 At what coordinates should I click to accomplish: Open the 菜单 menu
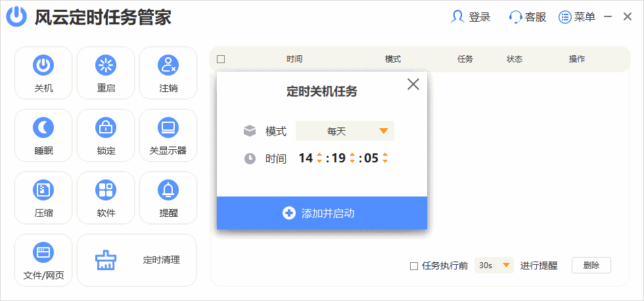(577, 17)
